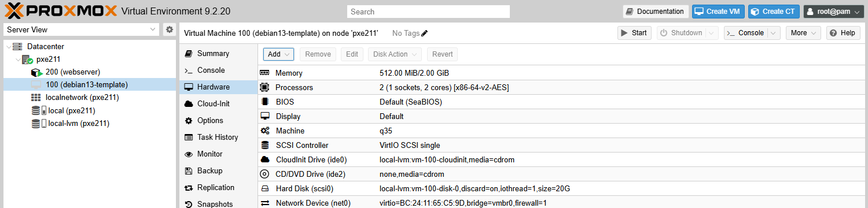
Task: Click the Hard Disk drive icon
Action: pos(265,188)
